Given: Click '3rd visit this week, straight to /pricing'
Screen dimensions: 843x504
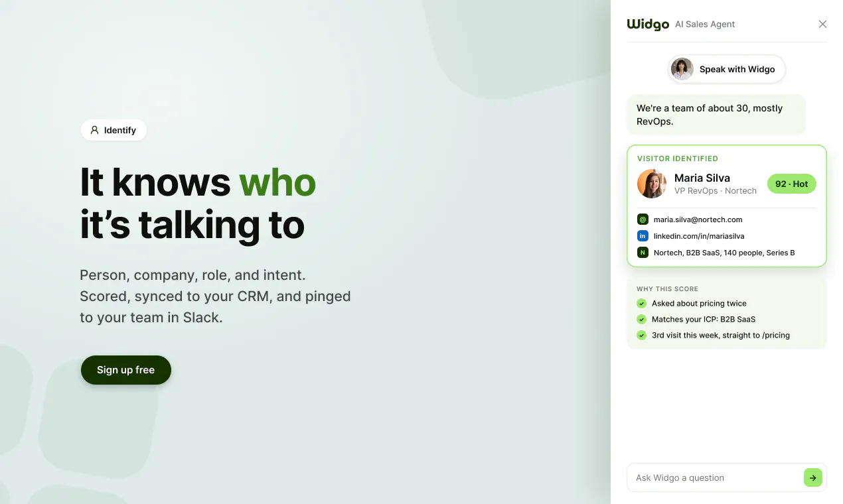Looking at the screenshot, I should [x=721, y=335].
